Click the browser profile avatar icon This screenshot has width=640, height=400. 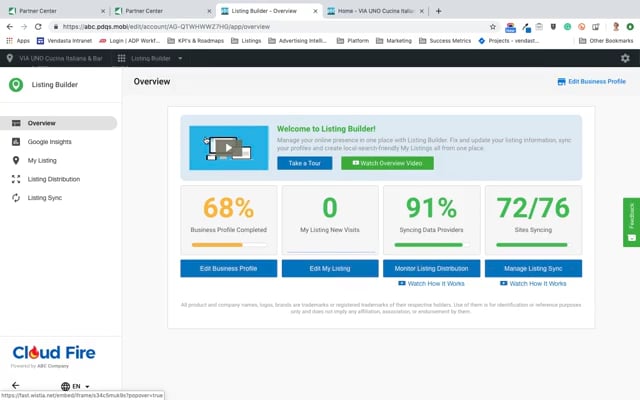click(616, 27)
